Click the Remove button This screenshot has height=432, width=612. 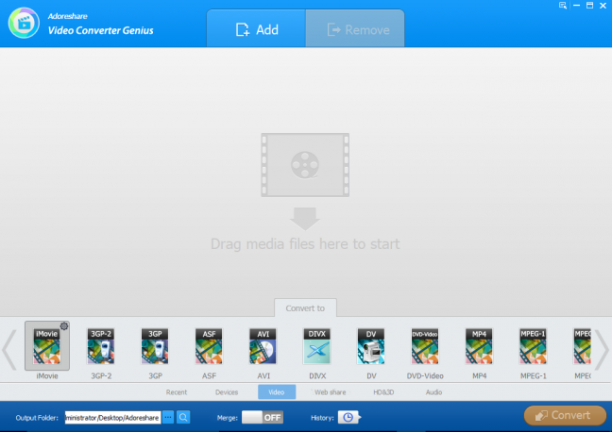(355, 29)
